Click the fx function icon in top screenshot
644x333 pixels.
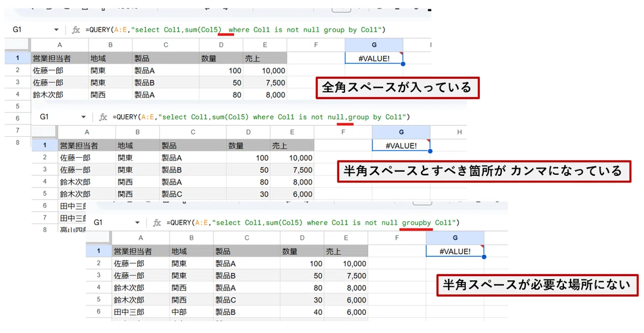[76, 30]
